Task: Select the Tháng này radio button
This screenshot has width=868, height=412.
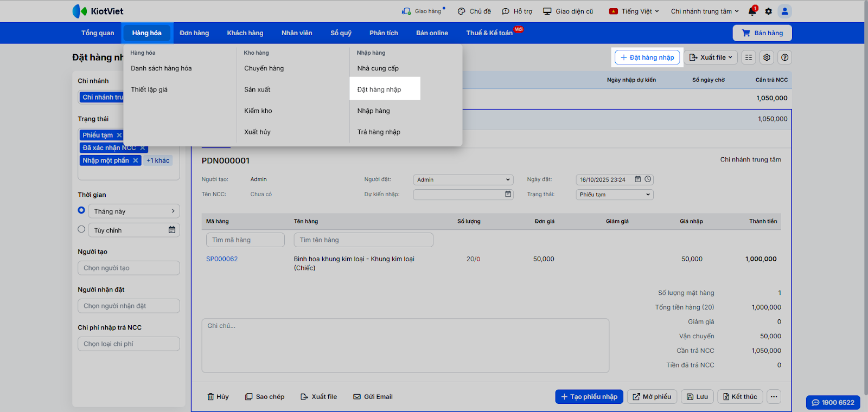Action: click(x=81, y=210)
